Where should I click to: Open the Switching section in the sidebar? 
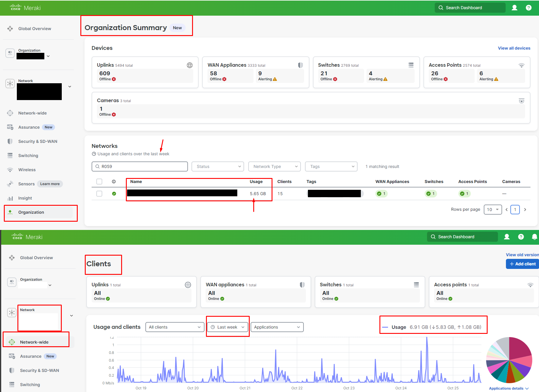pos(28,155)
